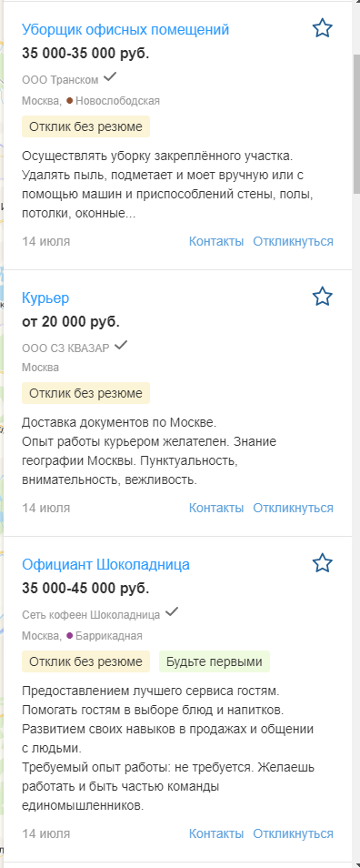Show Контакты for the office cleaner job
Image resolution: width=360 pixels, height=868 pixels.
coord(216,241)
